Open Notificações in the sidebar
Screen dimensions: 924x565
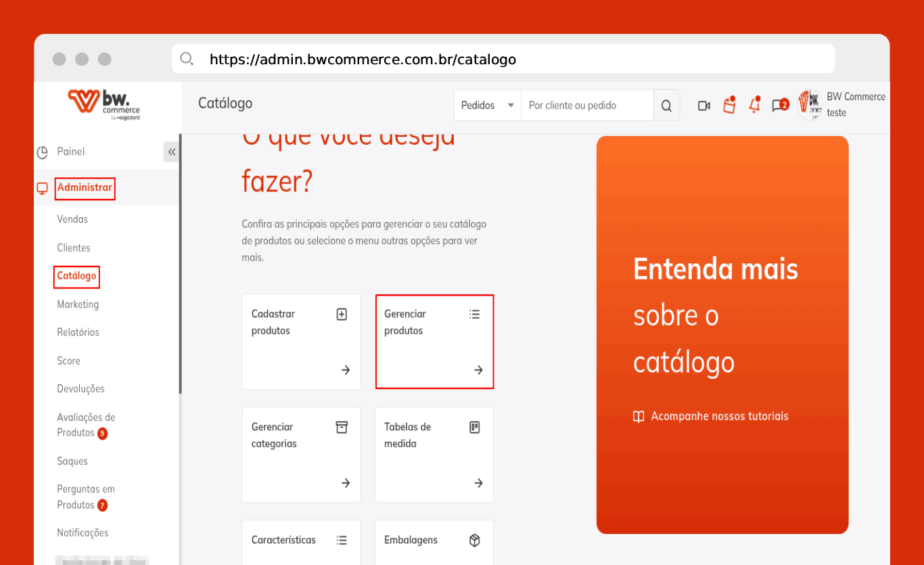83,533
